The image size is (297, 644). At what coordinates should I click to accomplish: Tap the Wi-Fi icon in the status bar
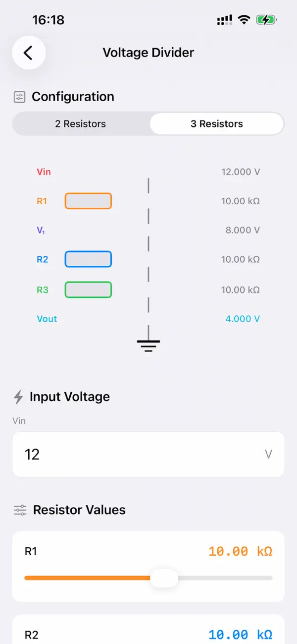click(x=244, y=20)
